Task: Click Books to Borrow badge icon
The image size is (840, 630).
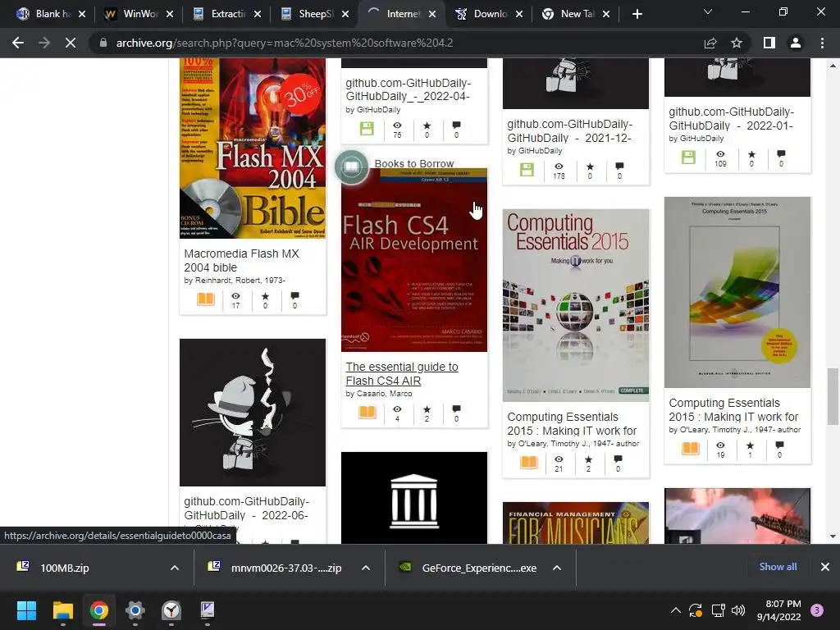Action: 351,167
